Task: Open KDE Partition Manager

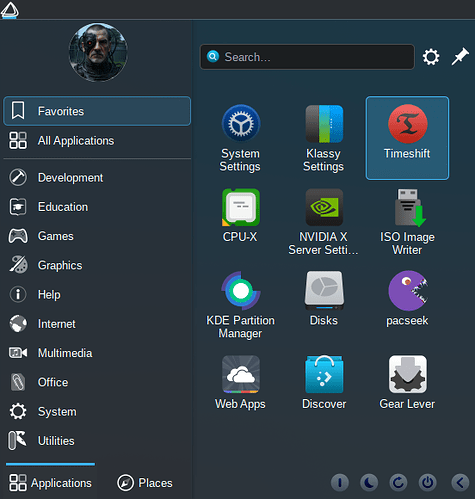Action: (x=240, y=305)
